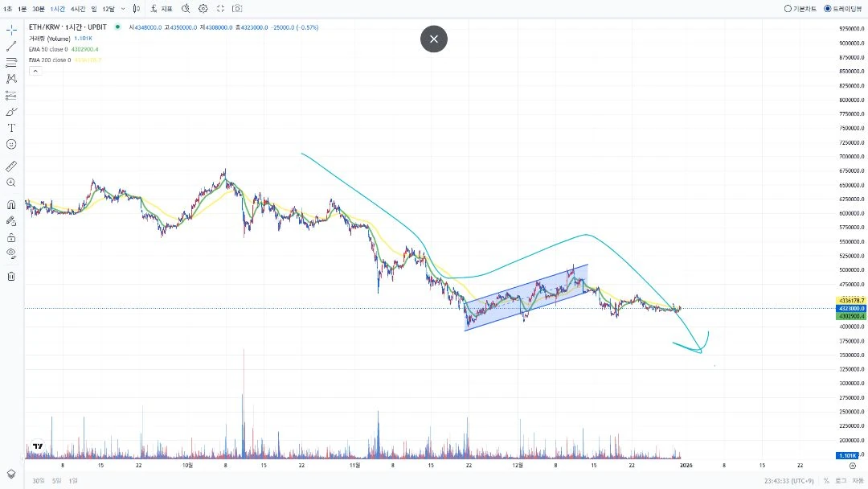Toggle stay in drawing mode

(11, 221)
